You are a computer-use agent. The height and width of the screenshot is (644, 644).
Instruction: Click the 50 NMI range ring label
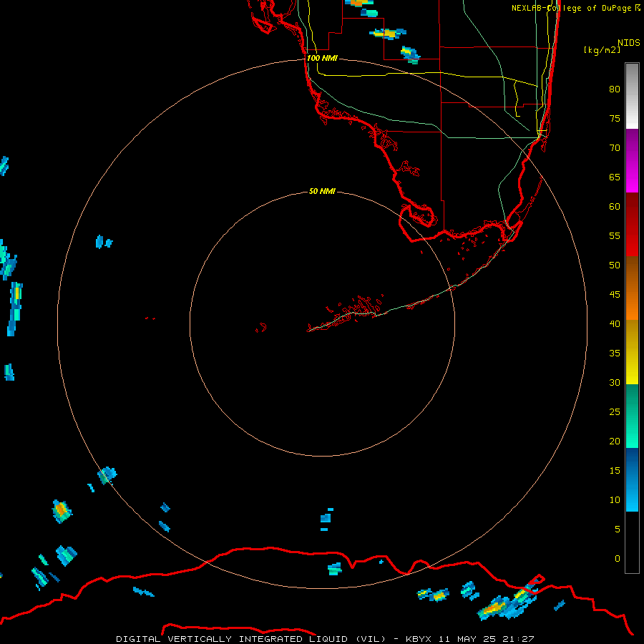tap(322, 191)
